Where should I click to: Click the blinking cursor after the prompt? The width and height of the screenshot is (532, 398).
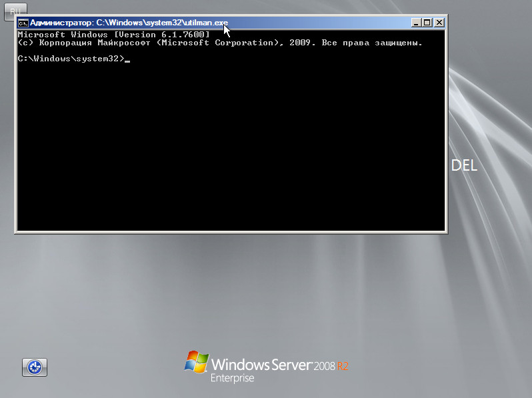(x=127, y=61)
